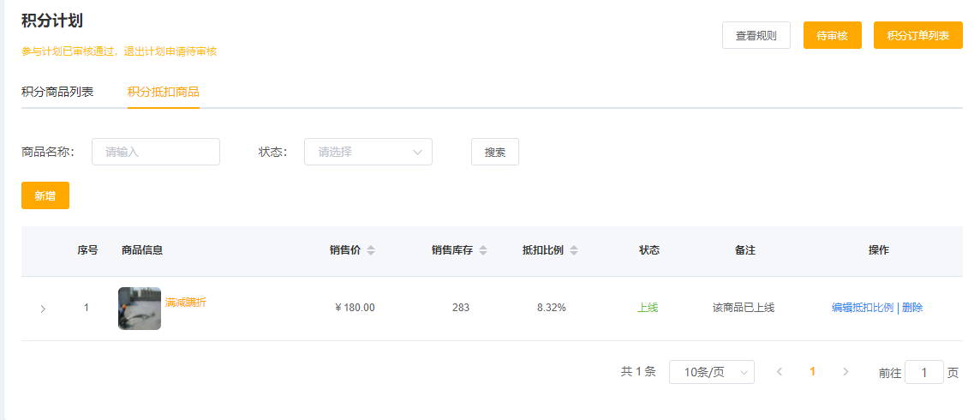Viewport: 980px width, 420px height.
Task: Open the product thumbnail image
Action: point(139,309)
